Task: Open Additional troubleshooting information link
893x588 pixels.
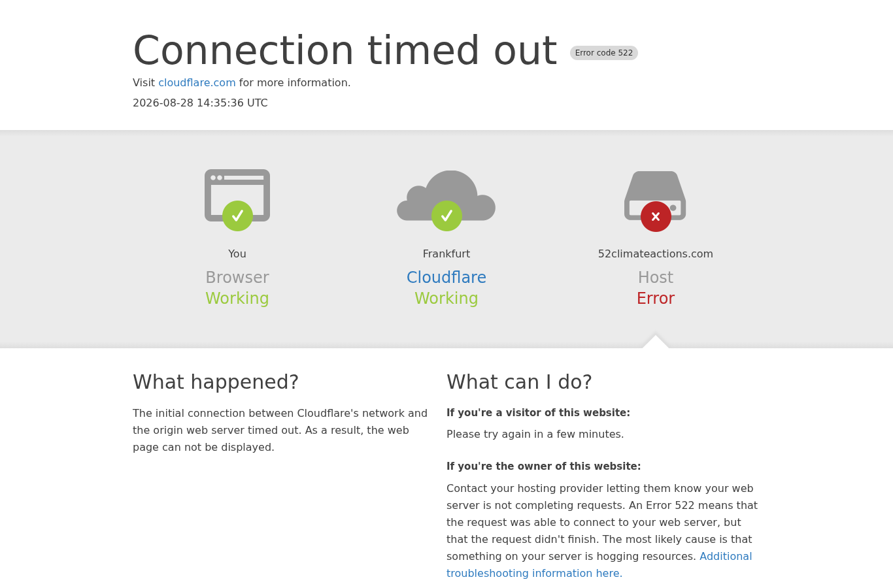Action: [x=599, y=564]
